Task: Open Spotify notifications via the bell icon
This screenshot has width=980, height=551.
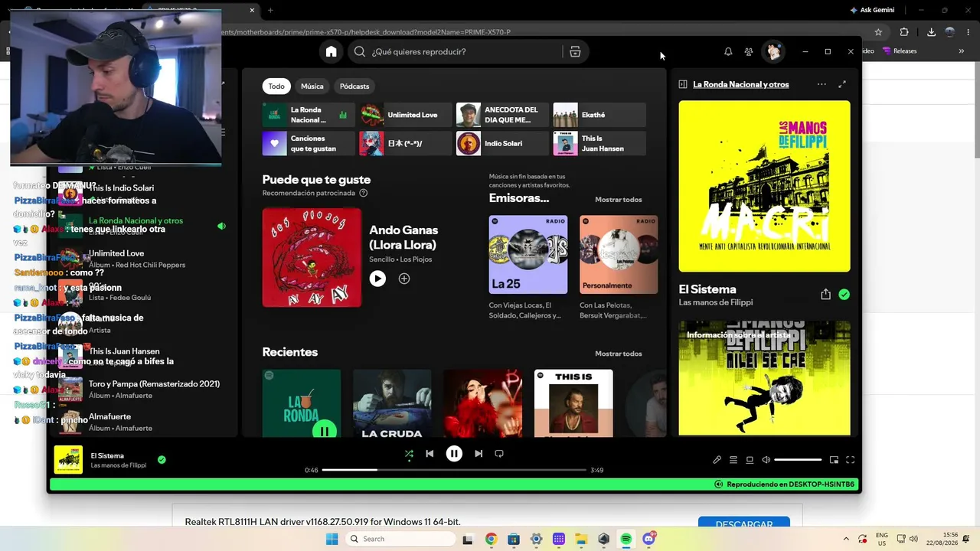Action: coord(728,51)
